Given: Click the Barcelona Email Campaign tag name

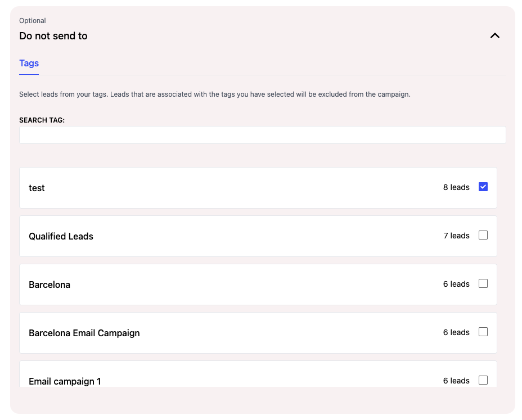Looking at the screenshot, I should [84, 333].
